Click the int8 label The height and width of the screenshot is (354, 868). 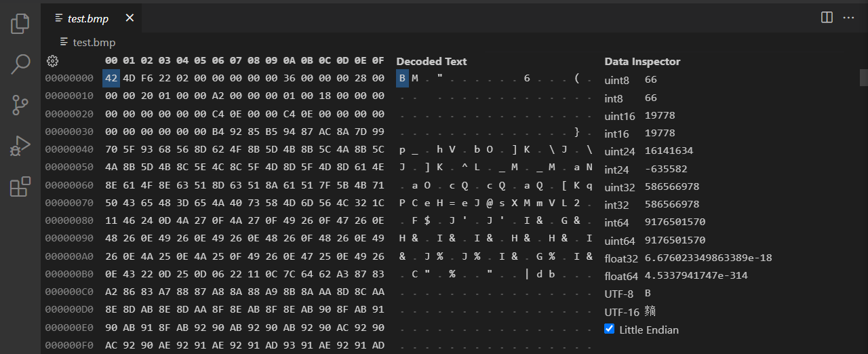coord(614,98)
